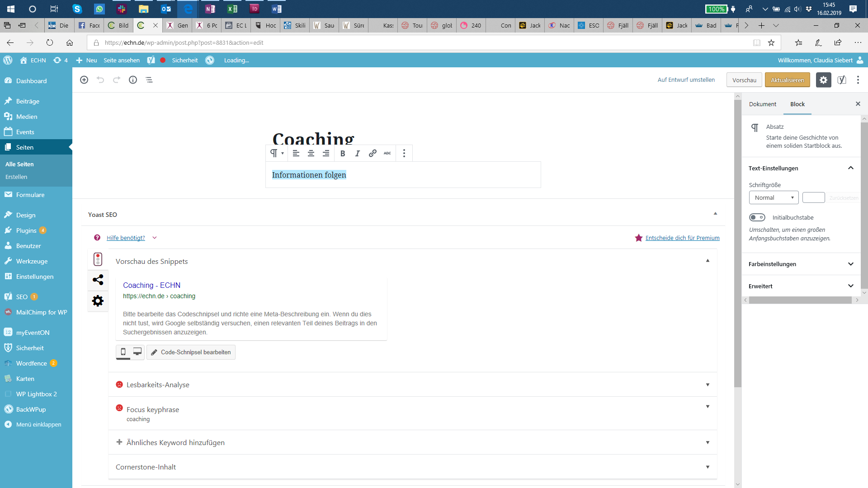This screenshot has width=868, height=488.
Task: Click sidebar horizontal scrollbar
Action: 800,300
